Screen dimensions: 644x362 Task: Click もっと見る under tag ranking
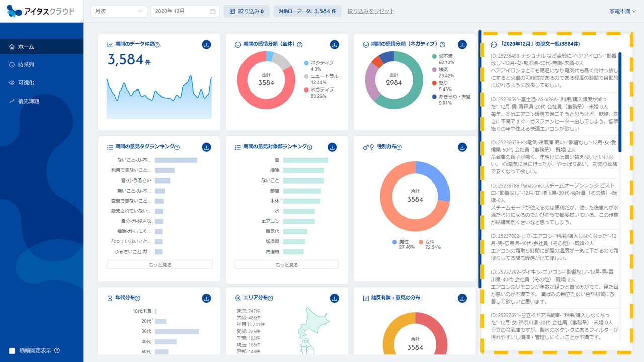160,264
